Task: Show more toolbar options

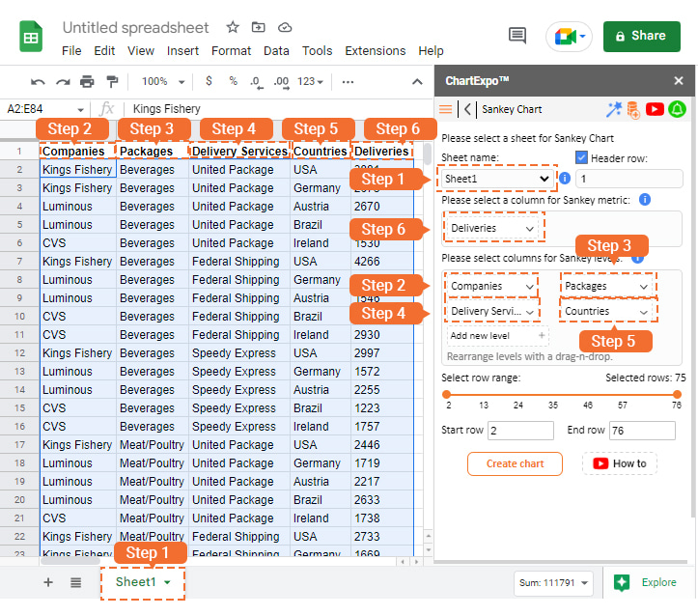Action: pyautogui.click(x=348, y=82)
